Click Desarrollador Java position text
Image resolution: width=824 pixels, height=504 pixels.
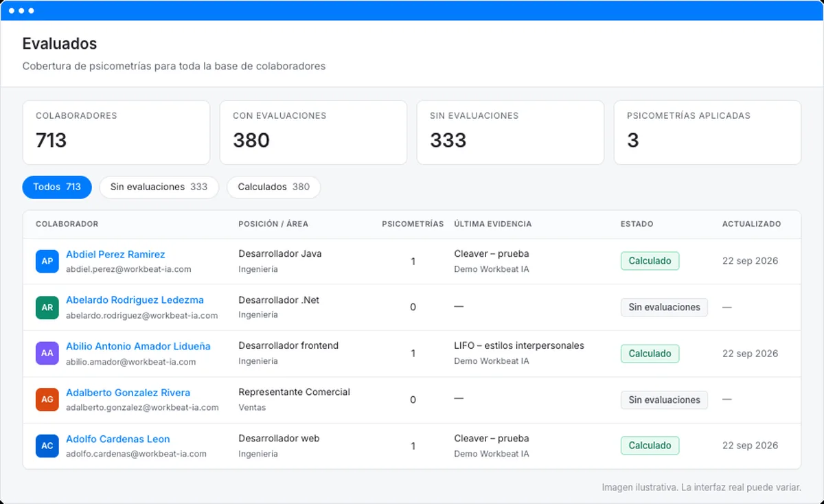(x=280, y=253)
